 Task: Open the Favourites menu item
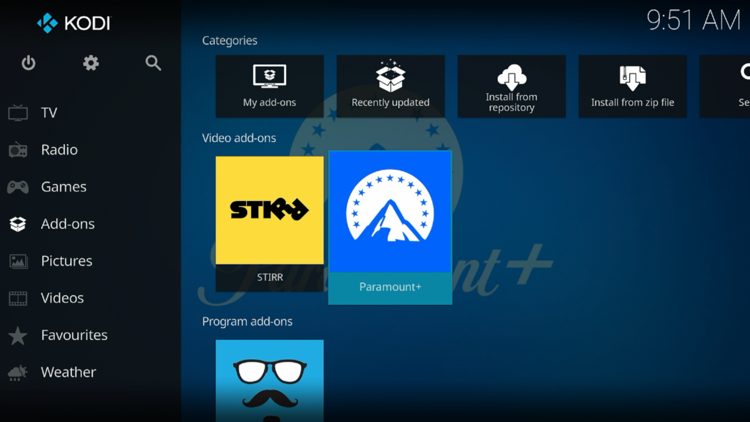(x=74, y=335)
